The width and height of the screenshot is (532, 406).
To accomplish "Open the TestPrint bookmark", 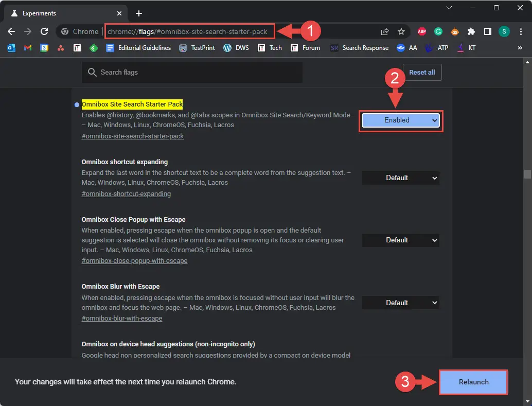I will coord(197,48).
